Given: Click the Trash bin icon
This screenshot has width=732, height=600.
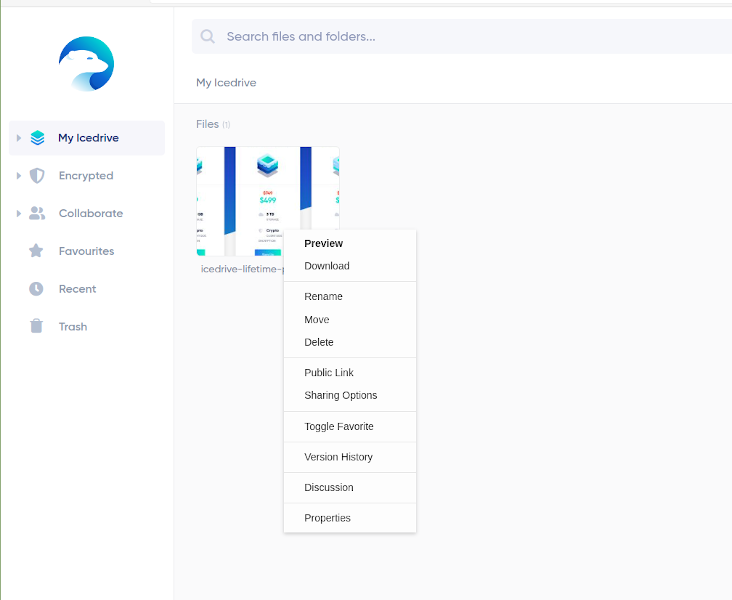Looking at the screenshot, I should pyautogui.click(x=37, y=326).
